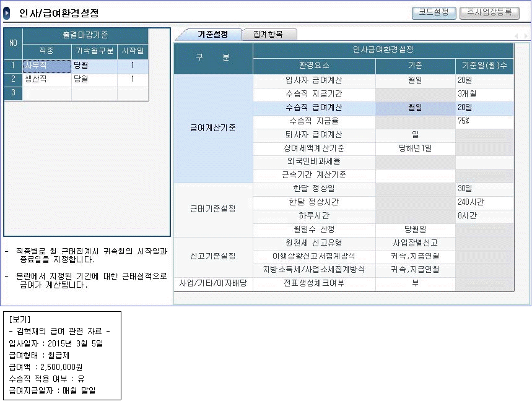This screenshot has height=404, width=532.
Task: Open the 집계항목 tab
Action: (x=269, y=35)
